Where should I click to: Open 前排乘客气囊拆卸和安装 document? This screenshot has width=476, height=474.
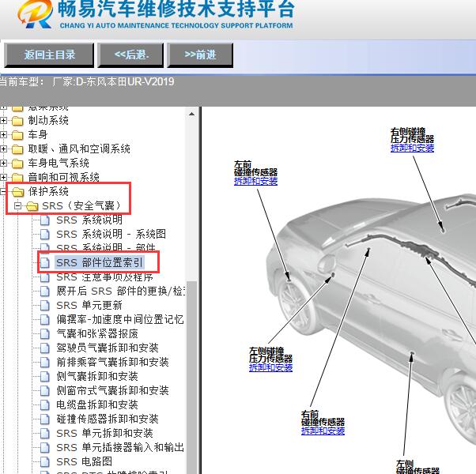(112, 362)
